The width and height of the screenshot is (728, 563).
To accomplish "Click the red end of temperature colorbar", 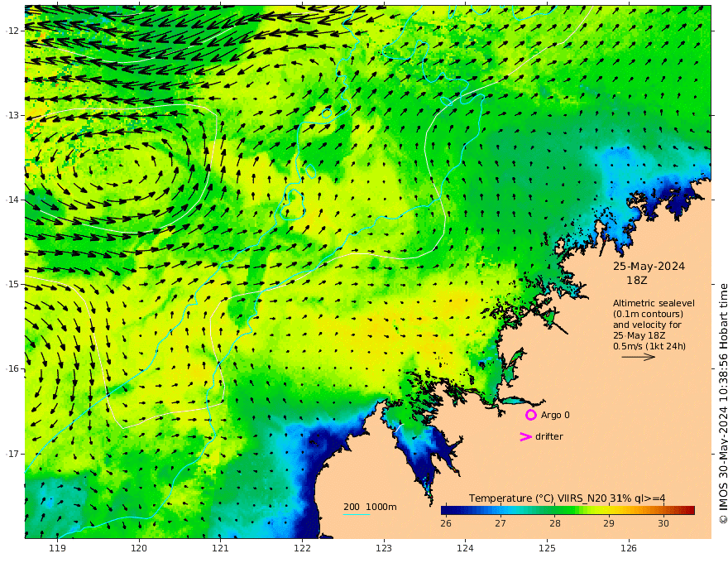I will (690, 510).
